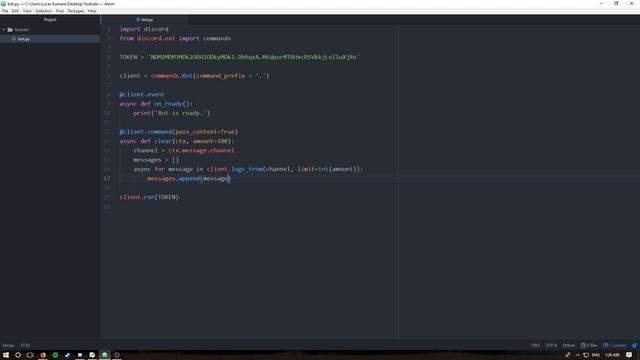Click ctx.message.channel on line 14
This screenshot has height=360, width=640.
201,151
